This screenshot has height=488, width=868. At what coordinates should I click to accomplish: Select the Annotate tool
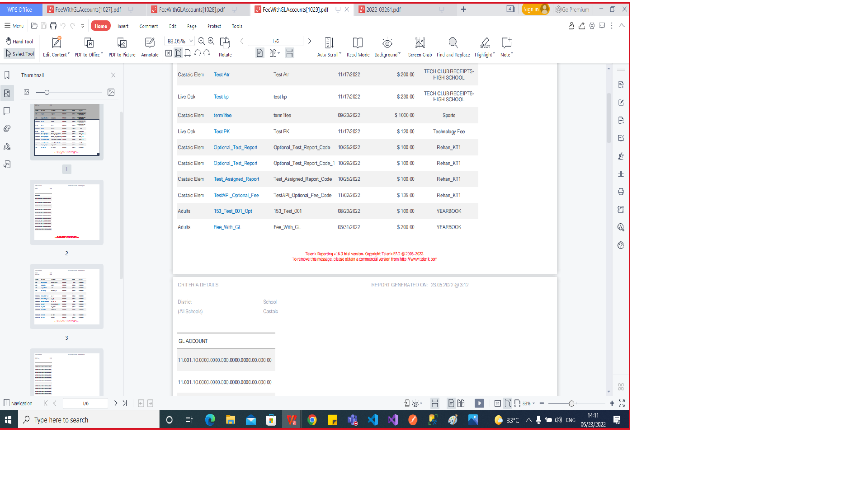pyautogui.click(x=150, y=43)
